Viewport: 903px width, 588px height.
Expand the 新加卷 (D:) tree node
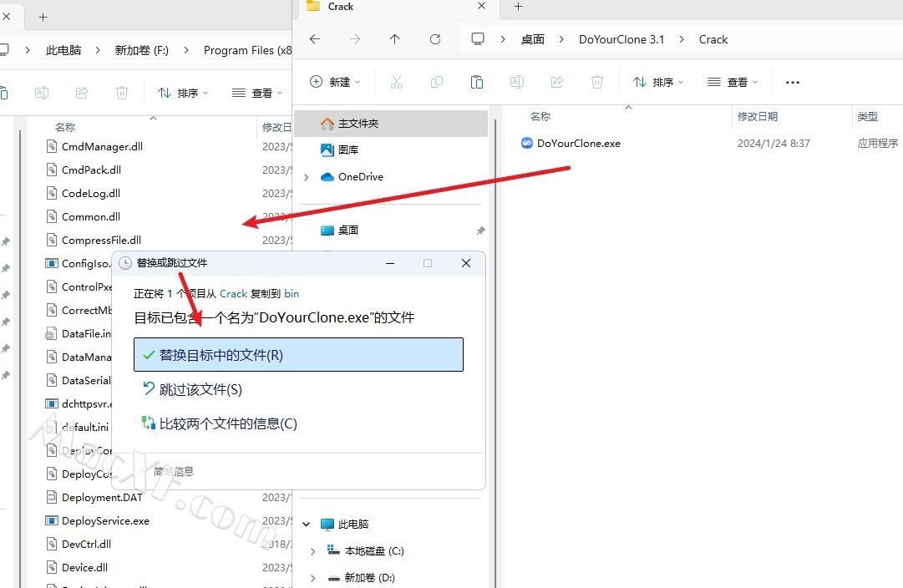tap(312, 578)
